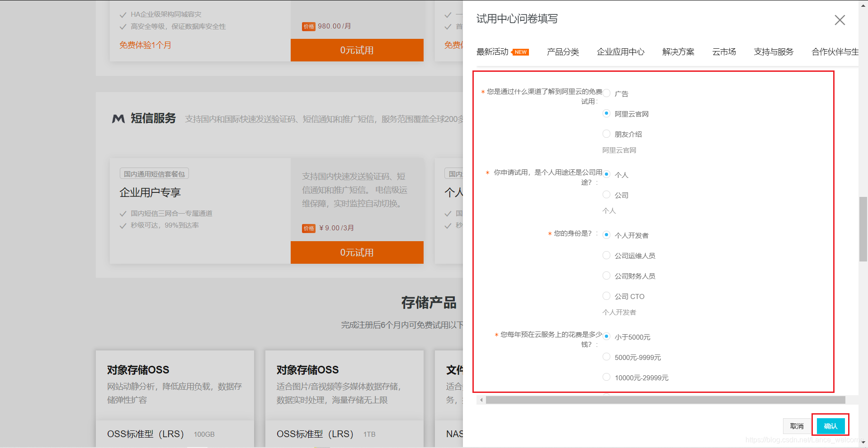The height and width of the screenshot is (448, 868).
Task: Click the NEW badge next to 最新活动
Action: 520,52
